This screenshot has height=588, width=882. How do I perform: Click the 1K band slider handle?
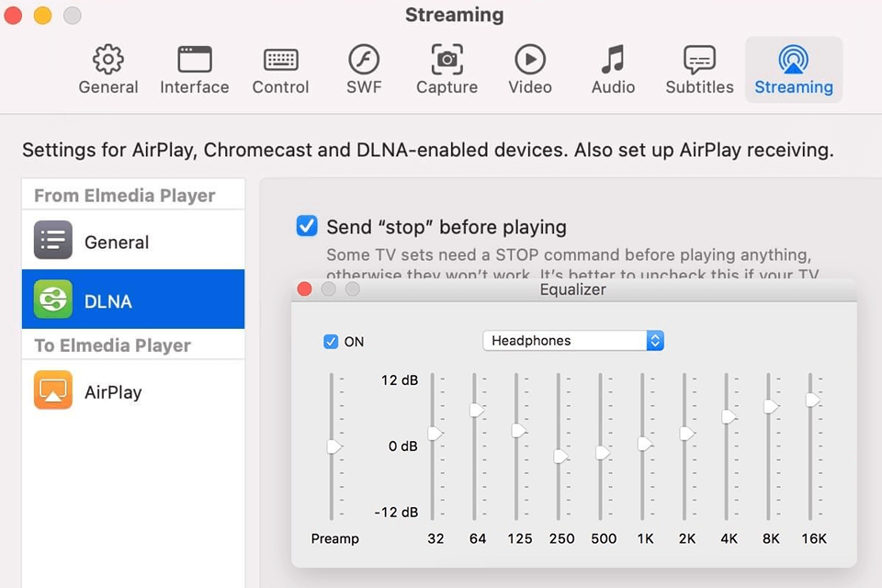[x=645, y=444]
